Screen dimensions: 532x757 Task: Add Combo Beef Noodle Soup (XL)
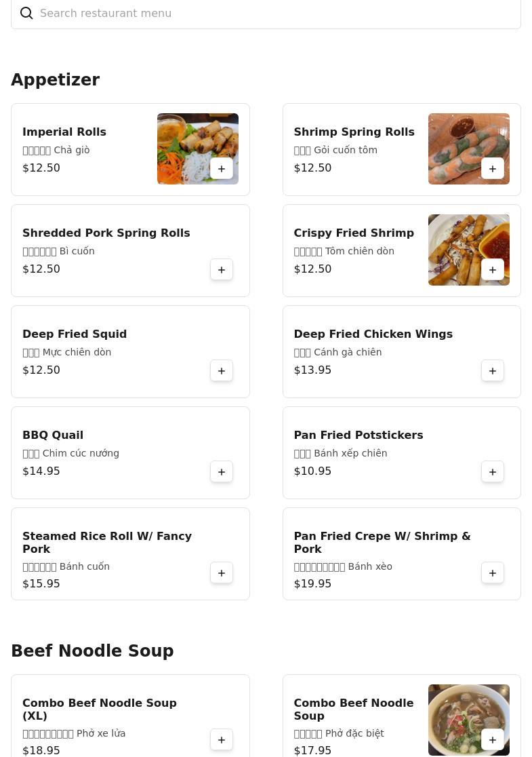pos(222,740)
